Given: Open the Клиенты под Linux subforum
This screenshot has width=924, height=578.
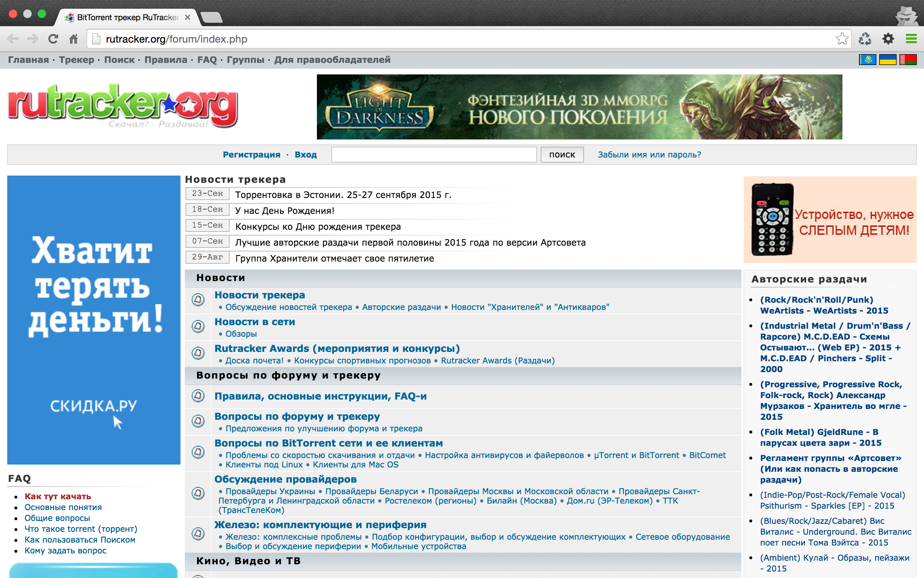Looking at the screenshot, I should pos(264,465).
